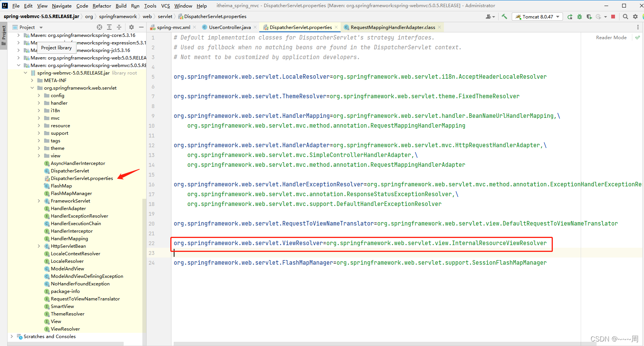Open the Navigate menu
644x346 pixels.
61,6
